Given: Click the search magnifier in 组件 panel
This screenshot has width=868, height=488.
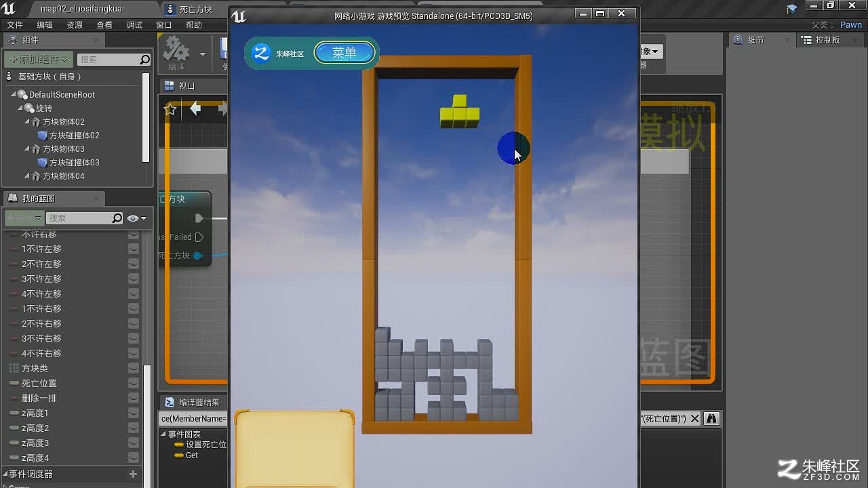Looking at the screenshot, I should (x=144, y=60).
